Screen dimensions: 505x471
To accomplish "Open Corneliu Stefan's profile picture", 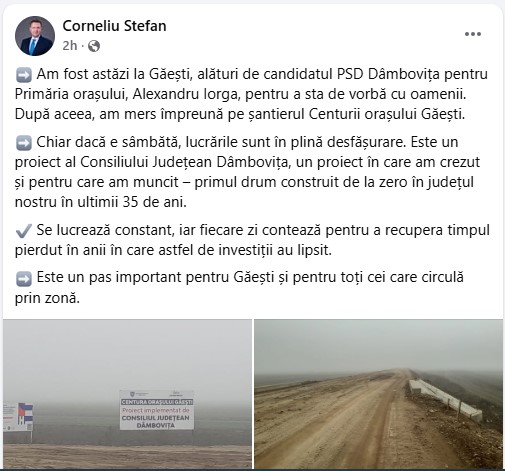I will pyautogui.click(x=35, y=36).
